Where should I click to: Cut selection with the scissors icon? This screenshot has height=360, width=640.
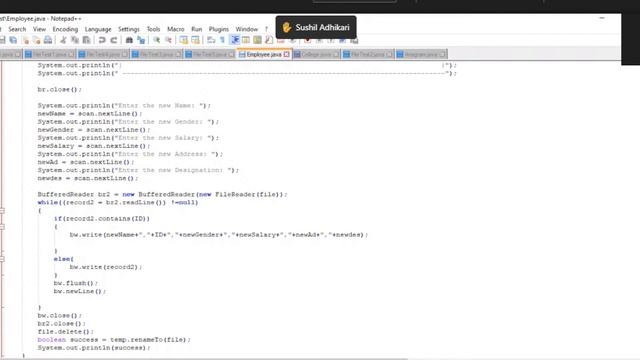pyautogui.click(x=63, y=40)
